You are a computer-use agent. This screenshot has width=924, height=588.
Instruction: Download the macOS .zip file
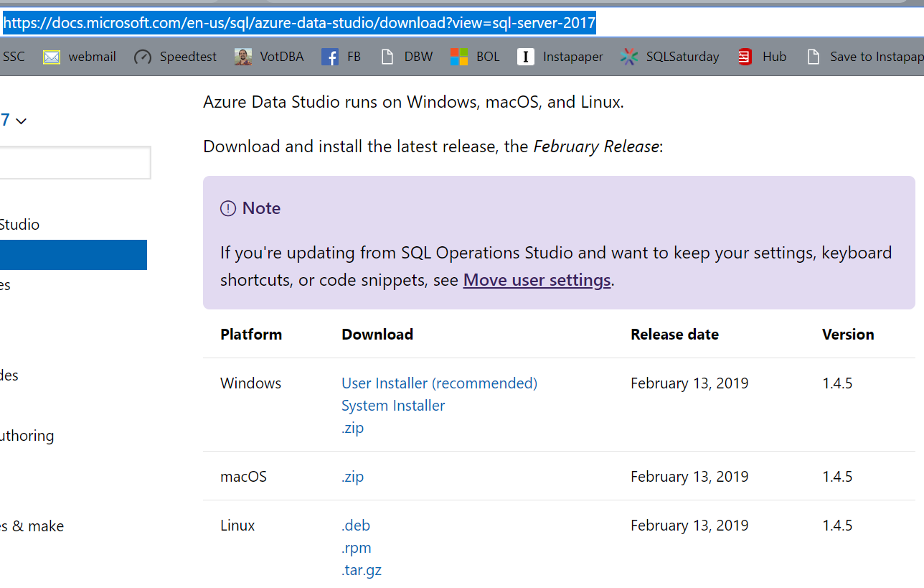352,477
